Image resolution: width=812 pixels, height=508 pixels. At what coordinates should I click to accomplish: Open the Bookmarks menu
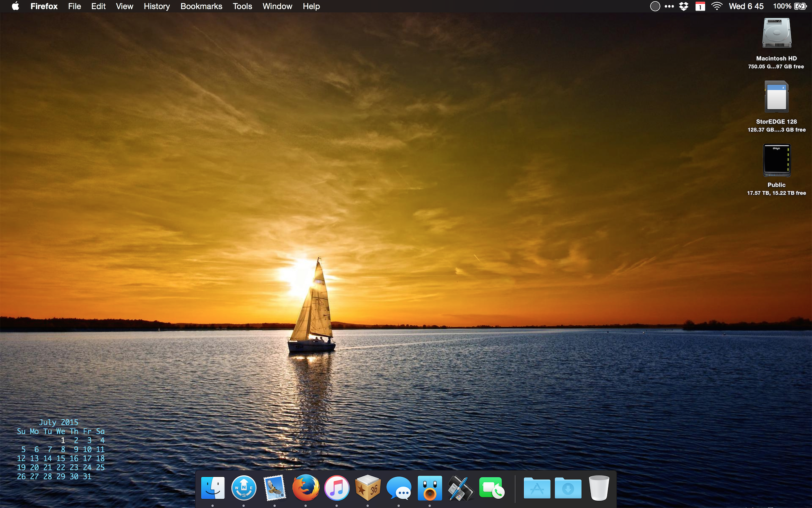(201, 6)
